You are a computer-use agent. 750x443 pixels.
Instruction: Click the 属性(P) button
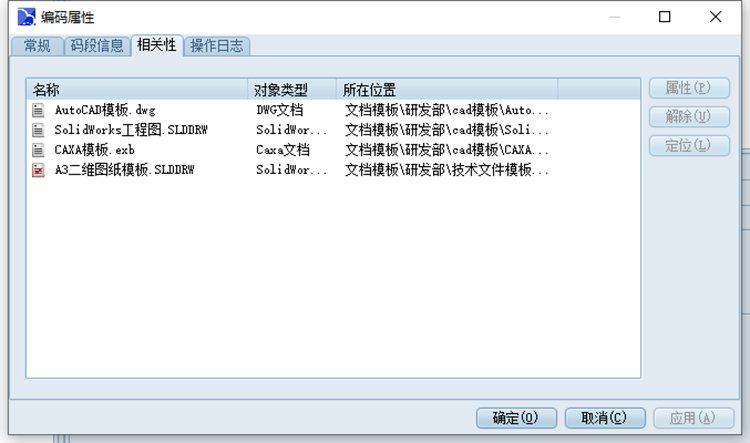coord(688,88)
